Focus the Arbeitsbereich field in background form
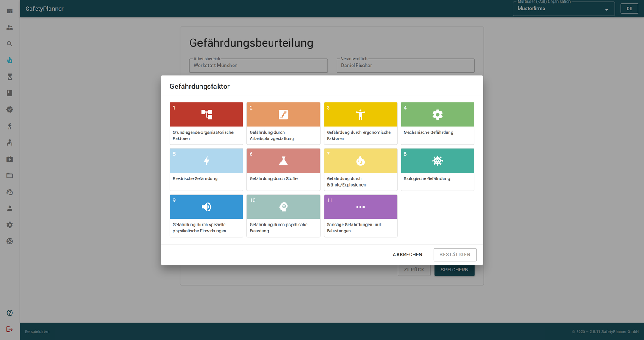This screenshot has height=340, width=644. click(x=258, y=66)
